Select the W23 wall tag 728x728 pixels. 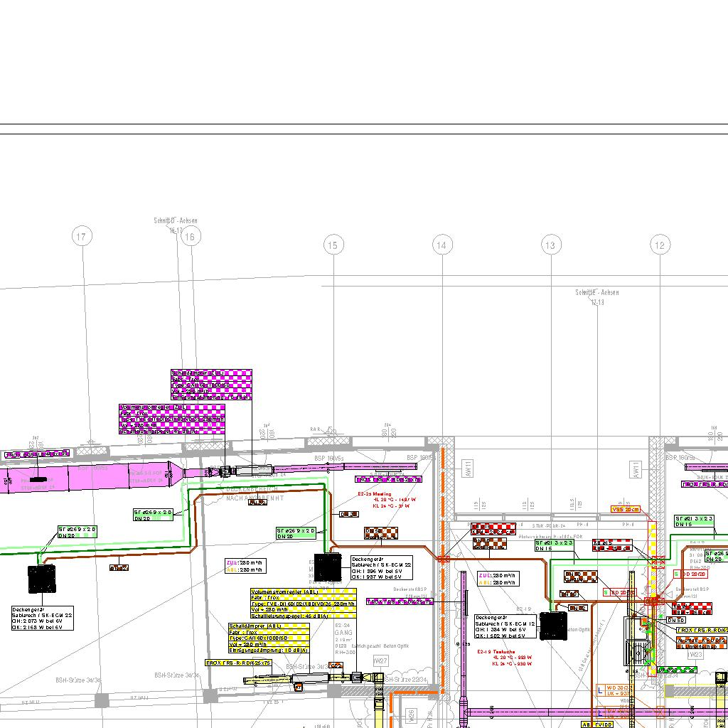pos(695,654)
